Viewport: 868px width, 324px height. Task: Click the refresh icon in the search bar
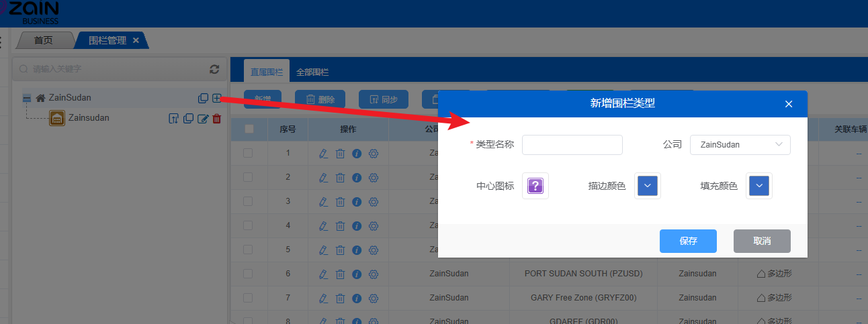tap(214, 69)
